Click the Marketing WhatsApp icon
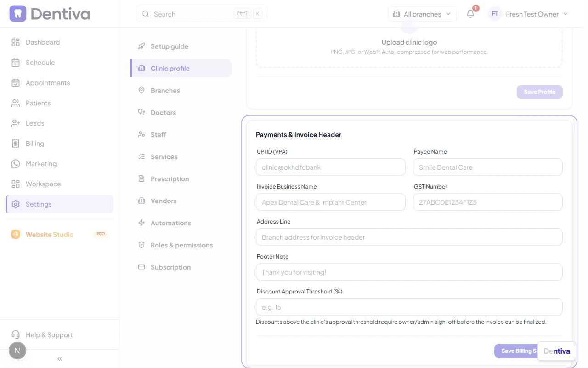Viewport: 588px width, 368px height. pyautogui.click(x=16, y=164)
